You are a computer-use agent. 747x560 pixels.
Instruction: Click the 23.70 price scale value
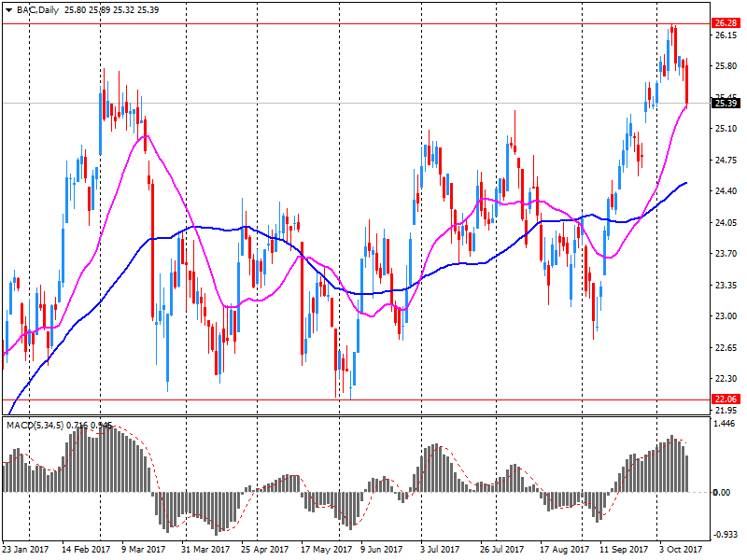[x=726, y=253]
